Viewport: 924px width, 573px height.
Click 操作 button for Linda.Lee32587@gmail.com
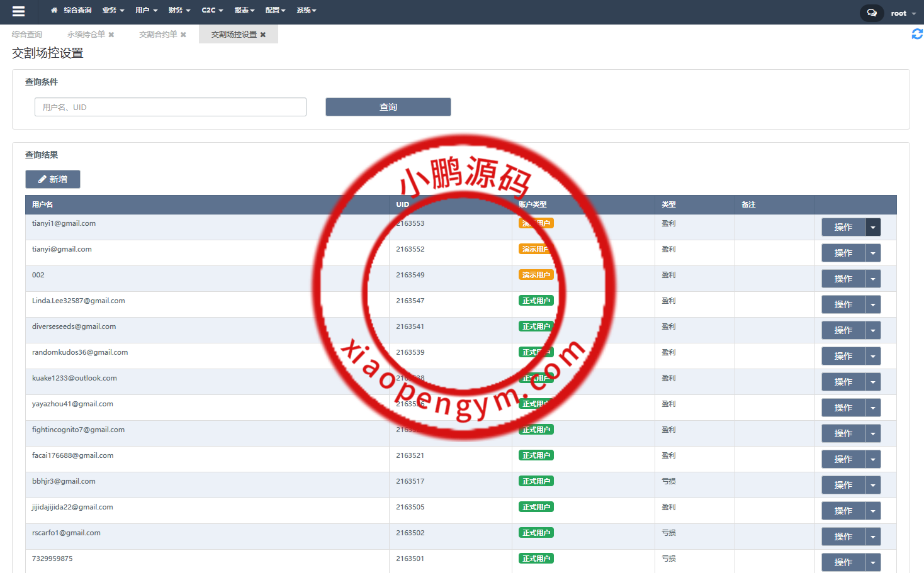[843, 304]
